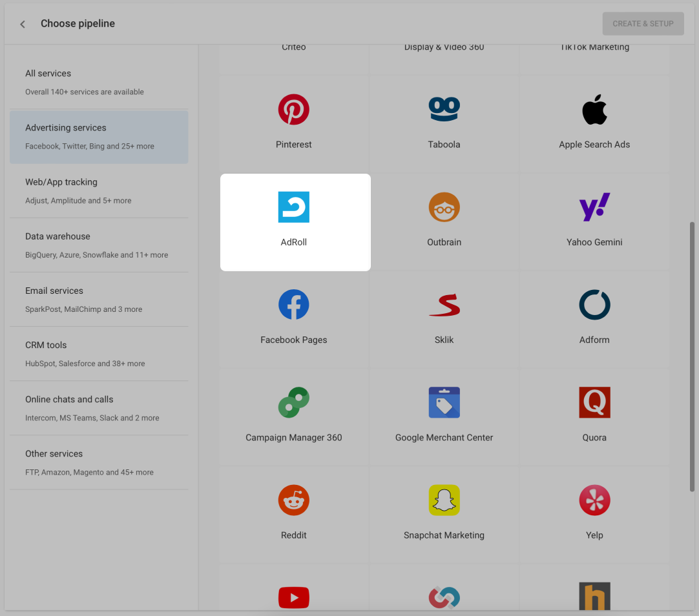This screenshot has width=699, height=616.
Task: Pick the YouTube play icon
Action: [294, 597]
